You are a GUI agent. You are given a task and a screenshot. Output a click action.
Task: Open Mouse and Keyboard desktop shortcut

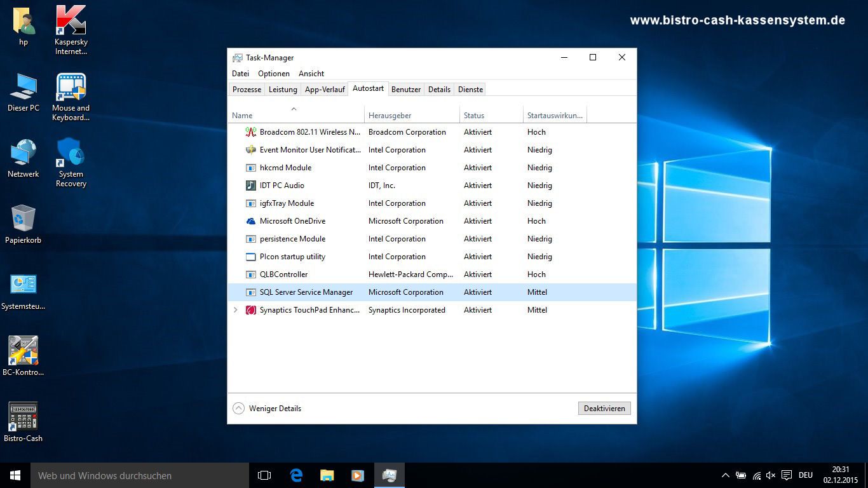[x=71, y=97]
